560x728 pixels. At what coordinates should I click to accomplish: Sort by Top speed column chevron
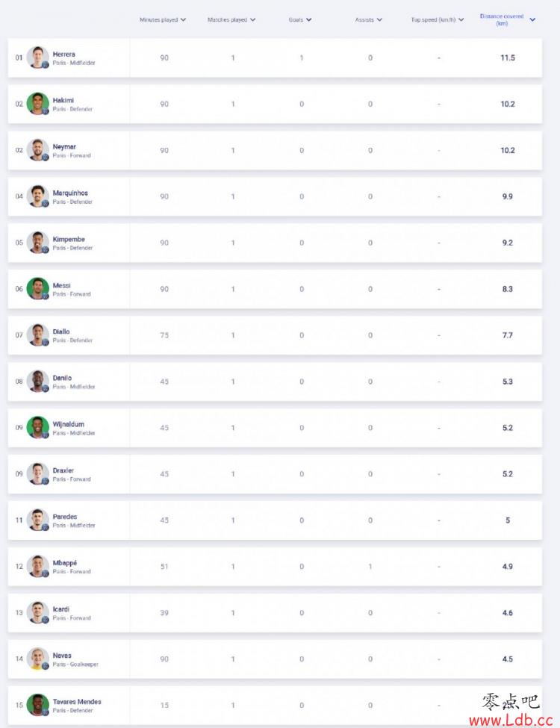(x=461, y=20)
